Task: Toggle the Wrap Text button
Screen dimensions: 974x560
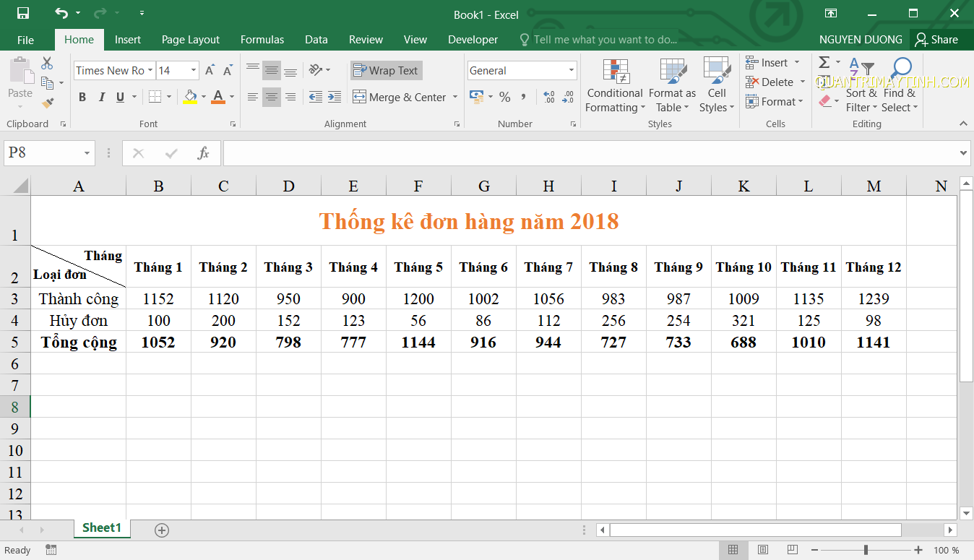Action: [x=386, y=70]
